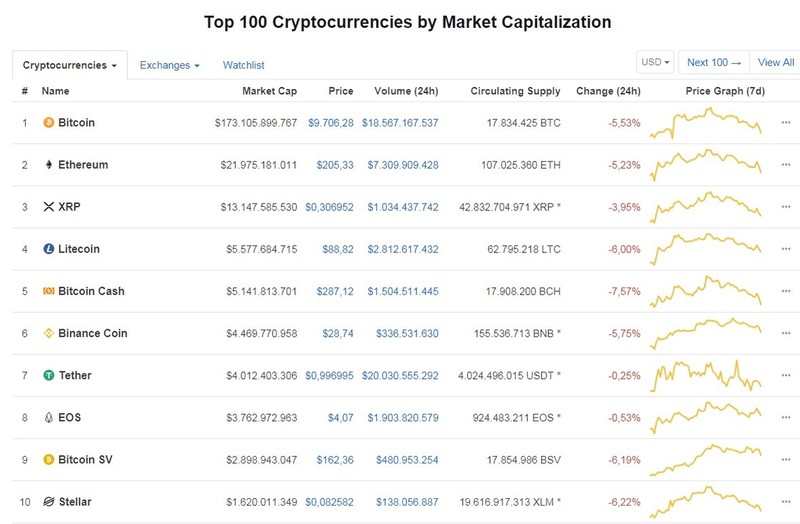Open the USD currency selector
This screenshot has width=800, height=524.
655,62
